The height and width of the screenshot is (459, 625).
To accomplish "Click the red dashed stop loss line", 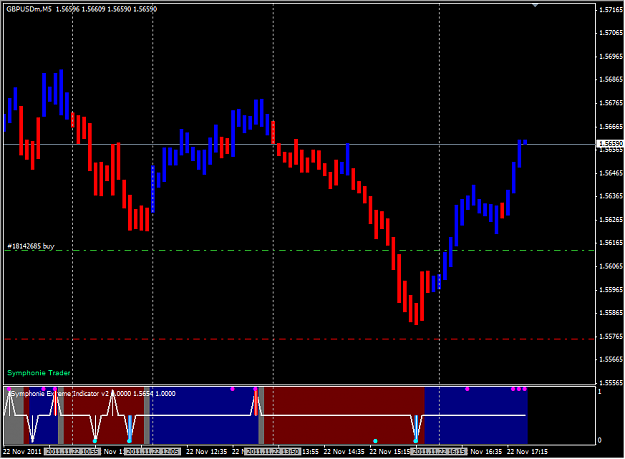I will tap(299, 339).
